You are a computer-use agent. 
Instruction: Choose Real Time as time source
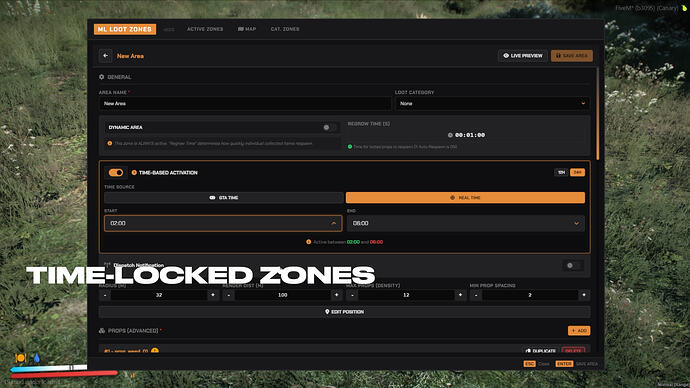(x=465, y=198)
